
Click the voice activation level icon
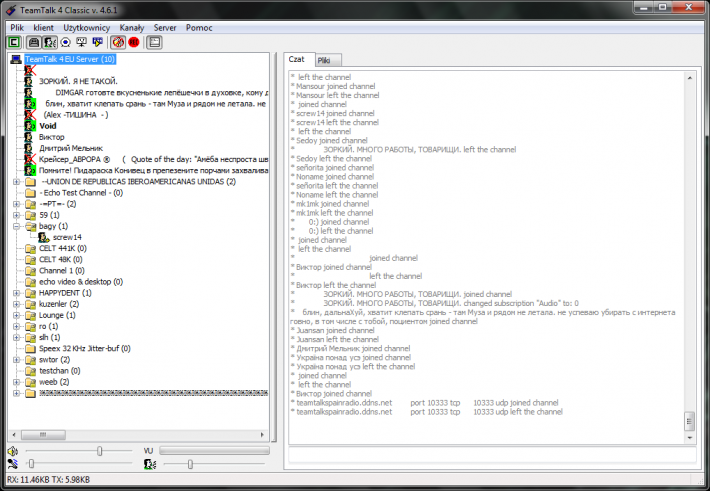[x=150, y=464]
